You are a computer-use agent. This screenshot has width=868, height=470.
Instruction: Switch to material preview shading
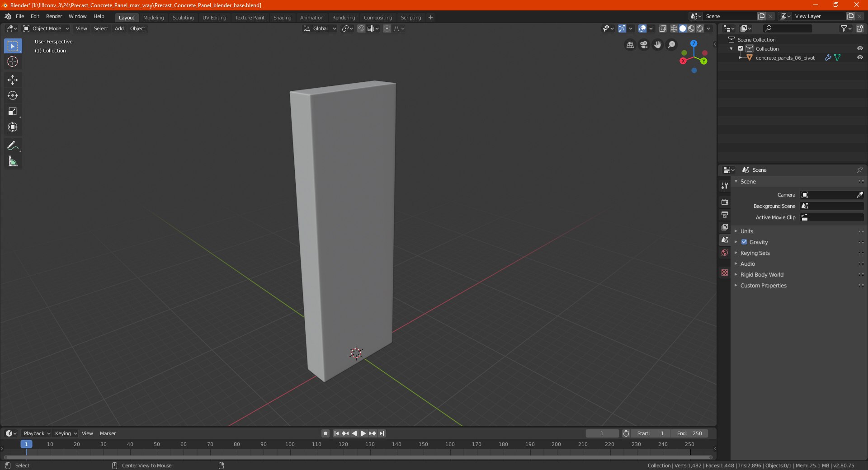point(691,28)
